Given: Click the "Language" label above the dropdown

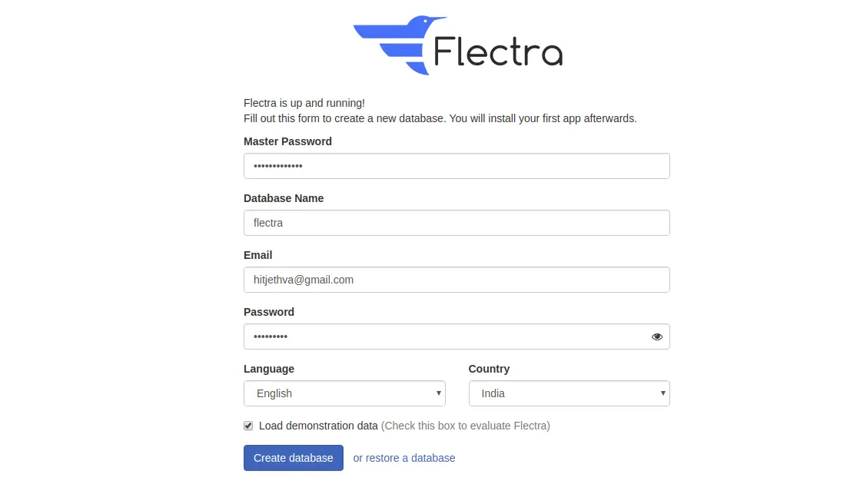Looking at the screenshot, I should [x=269, y=369].
